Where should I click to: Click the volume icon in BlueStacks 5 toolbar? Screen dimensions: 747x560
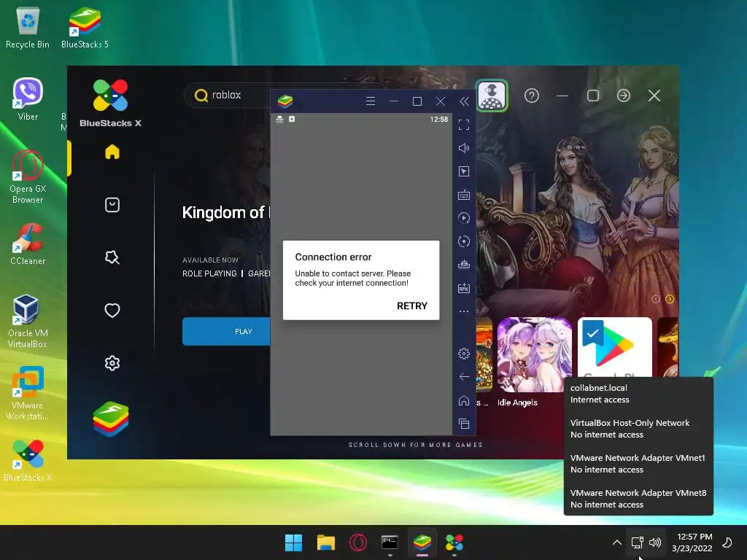[x=464, y=148]
